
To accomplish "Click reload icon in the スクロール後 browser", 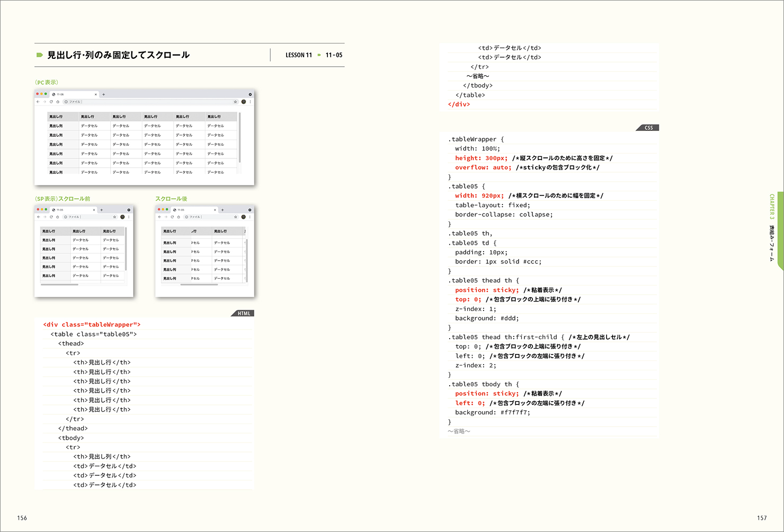I will [172, 217].
